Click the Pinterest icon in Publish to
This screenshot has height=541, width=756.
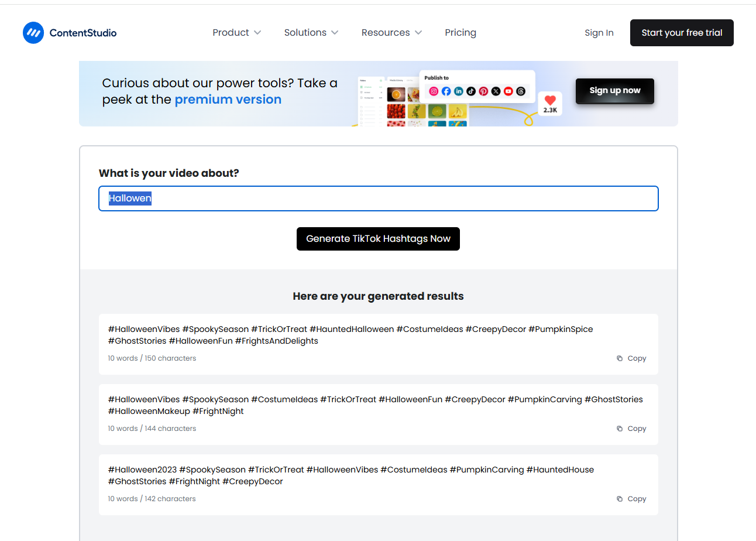483,91
